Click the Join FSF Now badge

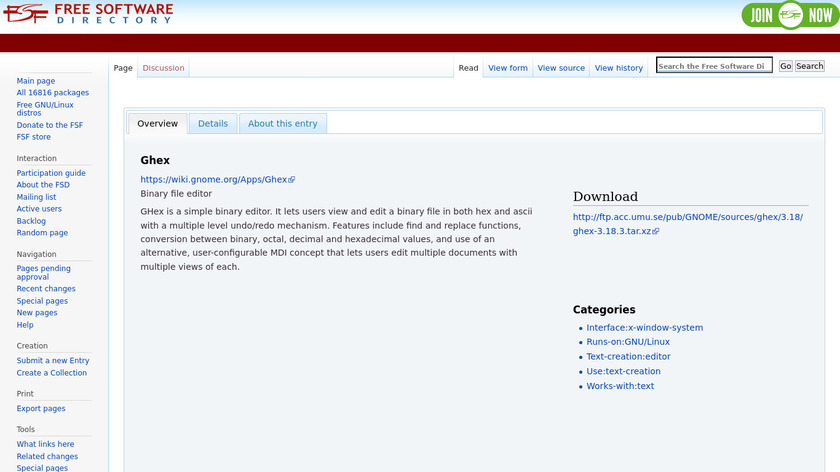[x=790, y=15]
